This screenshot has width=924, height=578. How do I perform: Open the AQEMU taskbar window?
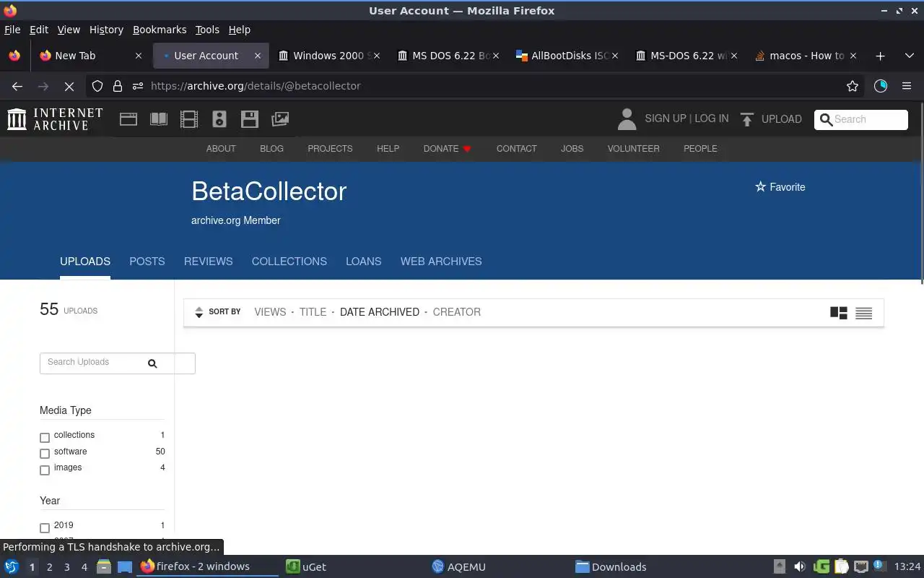459,567
